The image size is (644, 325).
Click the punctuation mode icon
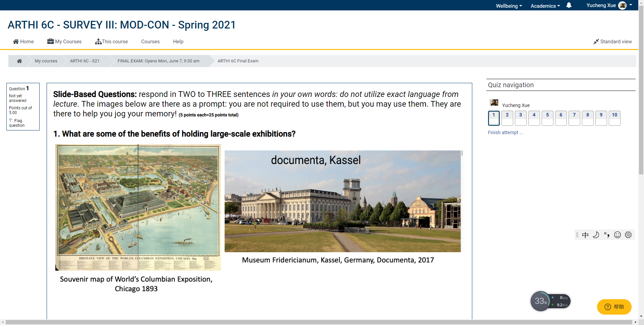pos(607,235)
